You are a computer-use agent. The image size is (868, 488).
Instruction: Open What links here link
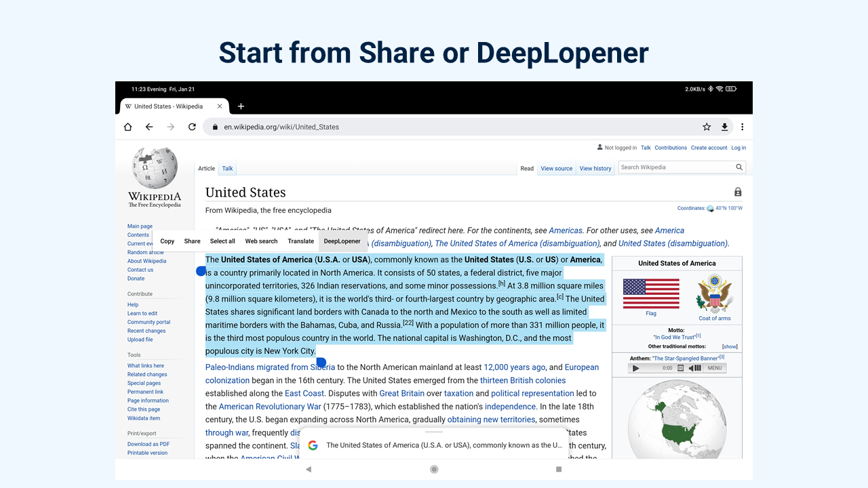[146, 366]
